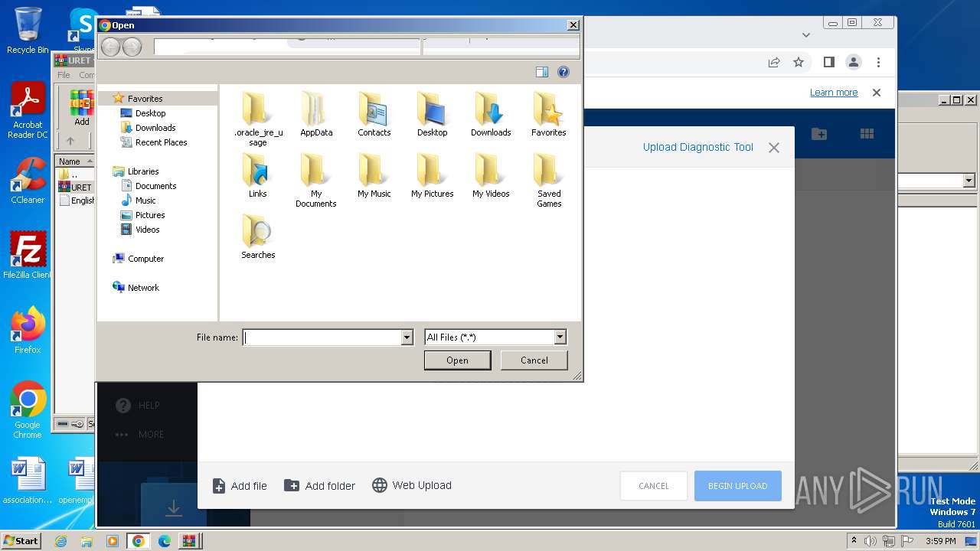This screenshot has width=980, height=551.
Task: Go forward with the dialog forward arrow
Action: tap(132, 47)
